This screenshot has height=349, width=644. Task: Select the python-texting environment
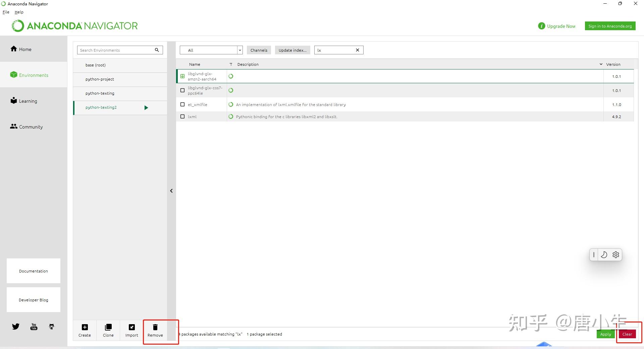(x=120, y=93)
